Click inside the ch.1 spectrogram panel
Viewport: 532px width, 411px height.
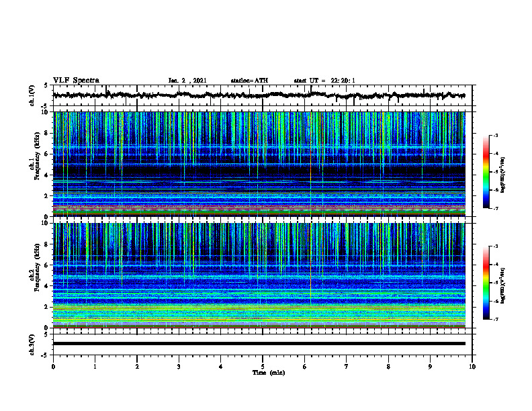click(259, 164)
